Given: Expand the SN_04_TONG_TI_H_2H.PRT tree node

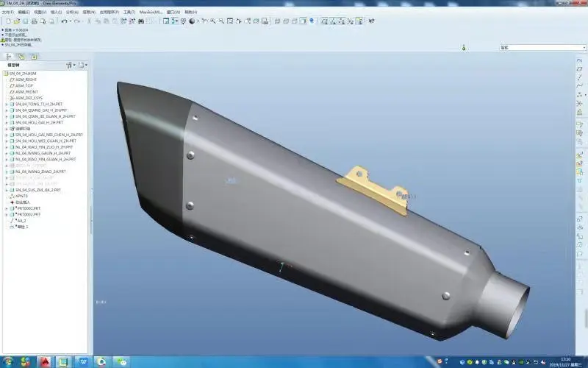Looking at the screenshot, I should 6,105.
